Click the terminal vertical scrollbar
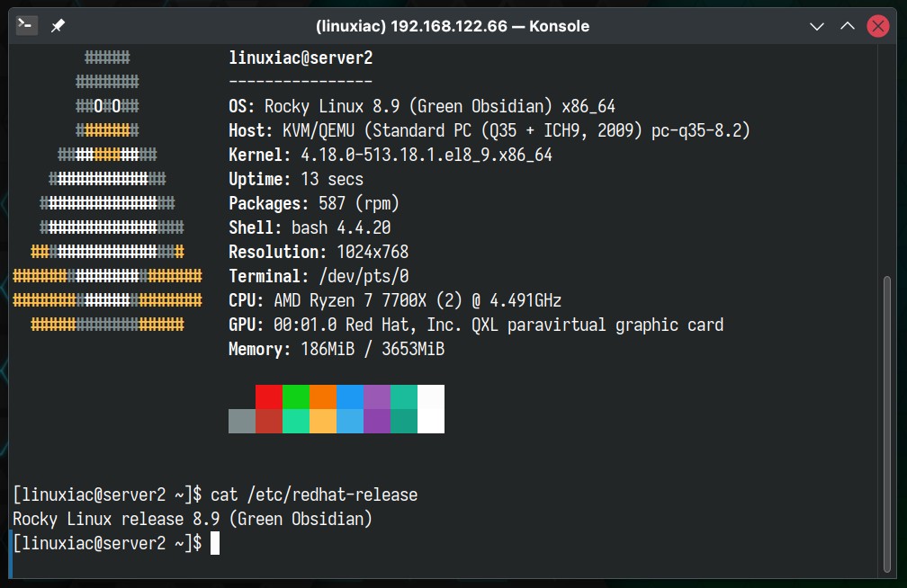Screen dimensions: 907x588 [887, 424]
